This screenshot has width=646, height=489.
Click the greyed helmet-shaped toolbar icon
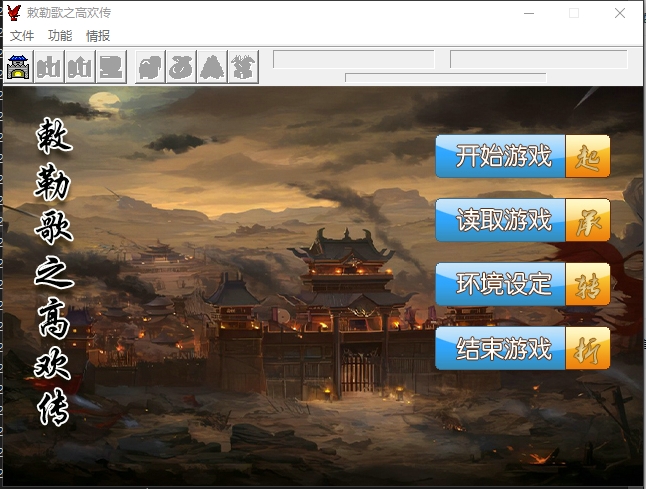click(150, 67)
